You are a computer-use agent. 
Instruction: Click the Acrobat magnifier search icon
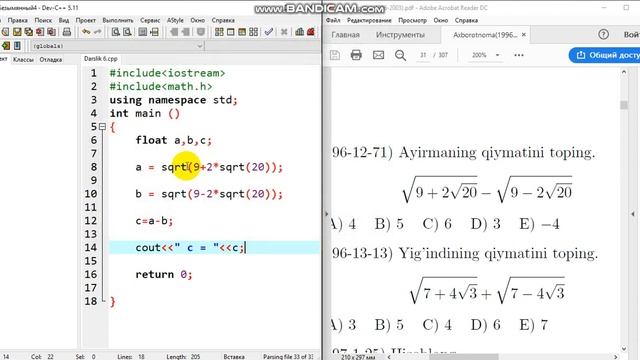[400, 55]
